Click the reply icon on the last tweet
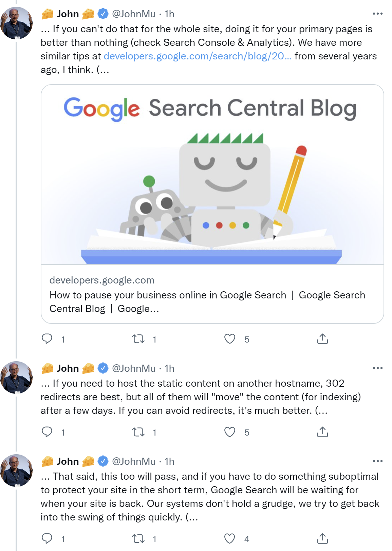Image resolution: width=392 pixels, height=551 pixels. (x=48, y=538)
